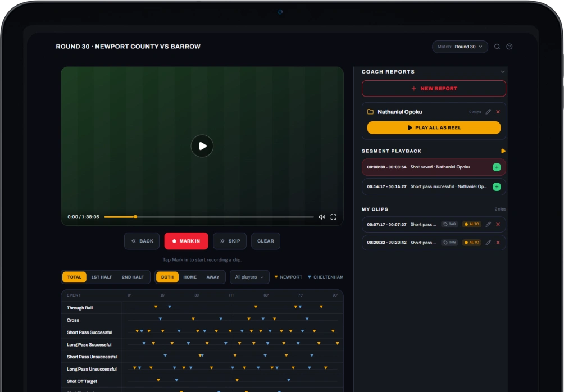Viewport: 564px width, 392px height.
Task: Click Short Pass Unsuccessful row label
Action: tap(92, 357)
